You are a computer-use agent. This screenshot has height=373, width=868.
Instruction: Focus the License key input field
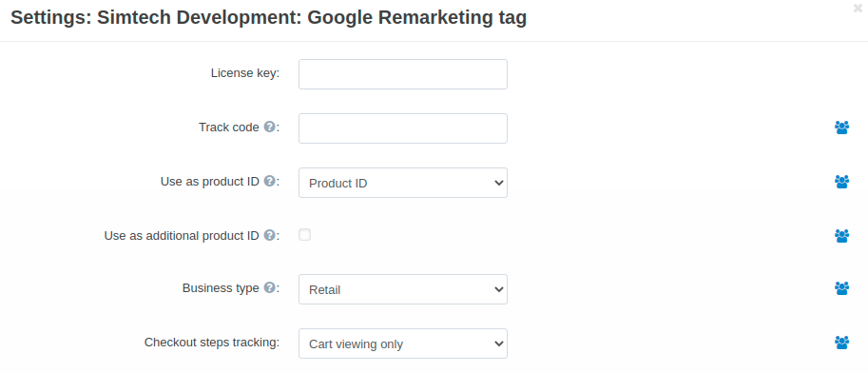pos(403,74)
